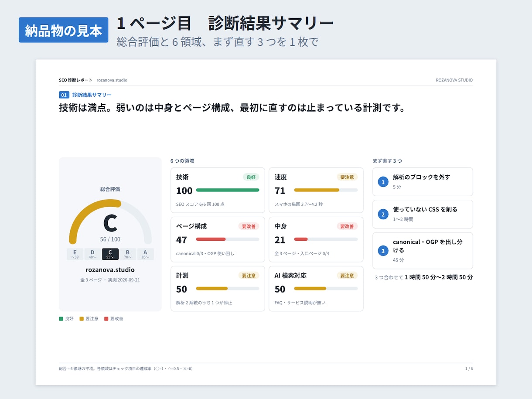
Task: Select the D grade box
Action: point(92,254)
